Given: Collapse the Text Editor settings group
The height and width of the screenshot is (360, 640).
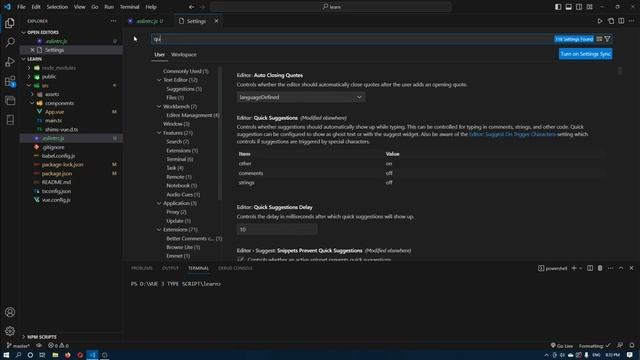Looking at the screenshot, I should click(159, 80).
